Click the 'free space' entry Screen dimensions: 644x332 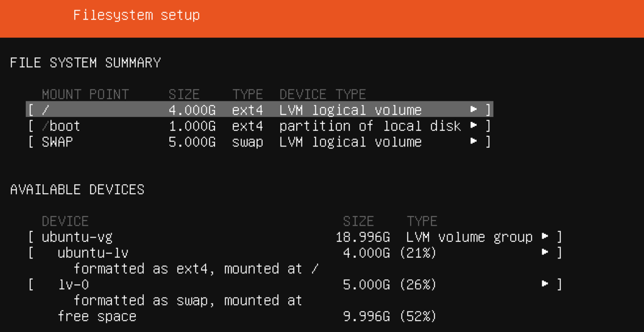(x=97, y=316)
